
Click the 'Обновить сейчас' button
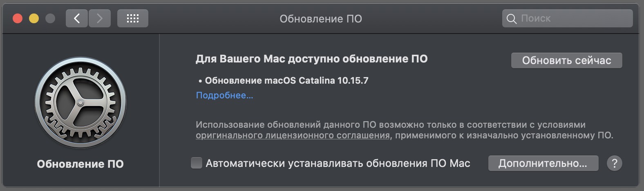(567, 60)
